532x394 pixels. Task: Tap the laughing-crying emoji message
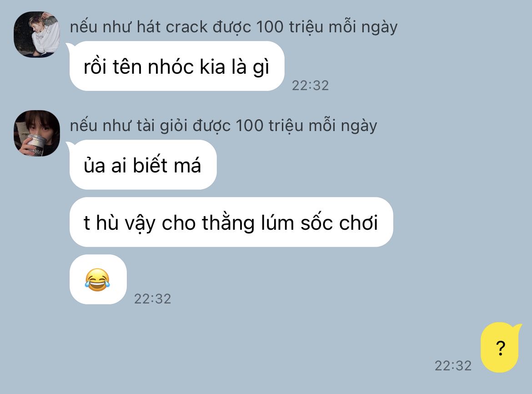tap(98, 279)
